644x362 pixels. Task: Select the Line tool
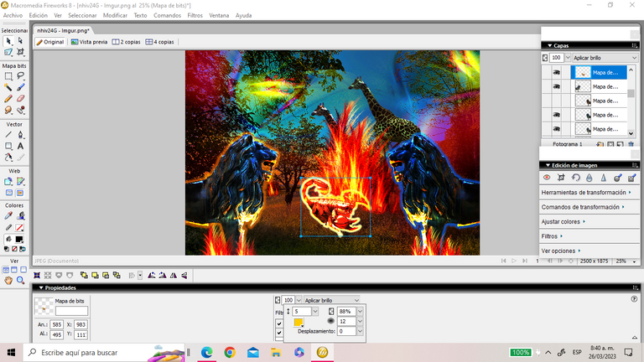pos(8,135)
